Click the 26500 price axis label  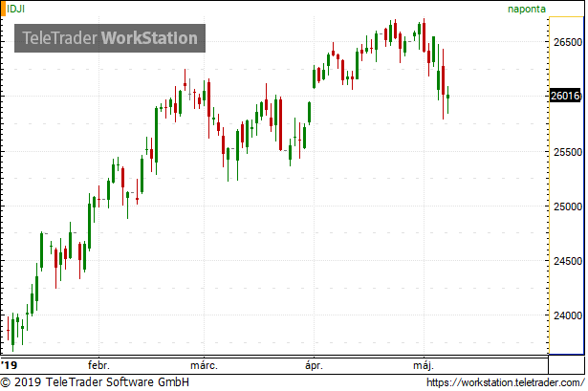pyautogui.click(x=568, y=42)
